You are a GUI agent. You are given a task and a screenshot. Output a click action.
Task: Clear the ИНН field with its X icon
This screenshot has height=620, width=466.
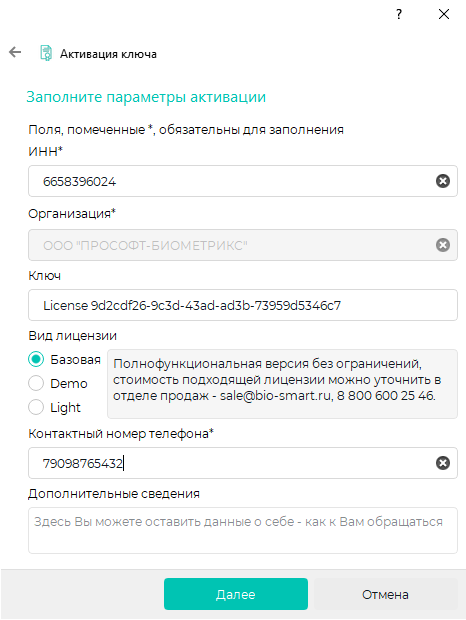tap(443, 181)
